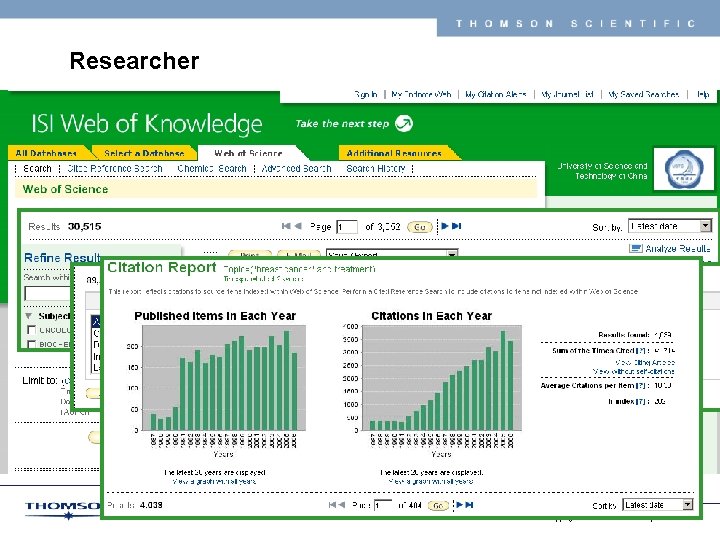720x540 pixels.
Task: Open Sort by dropdown in 30,515 results bar
Action: (x=669, y=226)
